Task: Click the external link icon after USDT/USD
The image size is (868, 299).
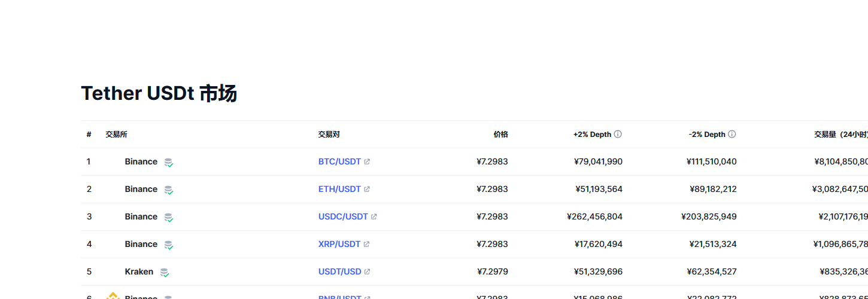Action: pyautogui.click(x=367, y=272)
